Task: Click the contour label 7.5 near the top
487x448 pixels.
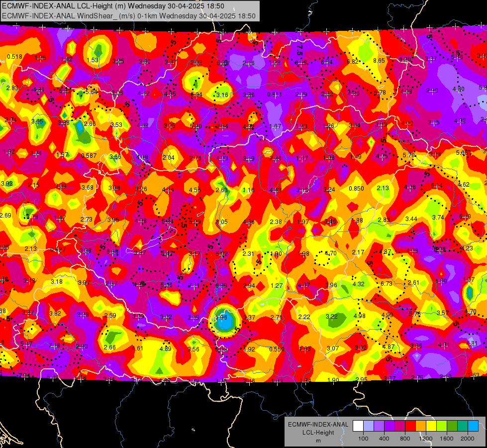Action: pyautogui.click(x=299, y=49)
